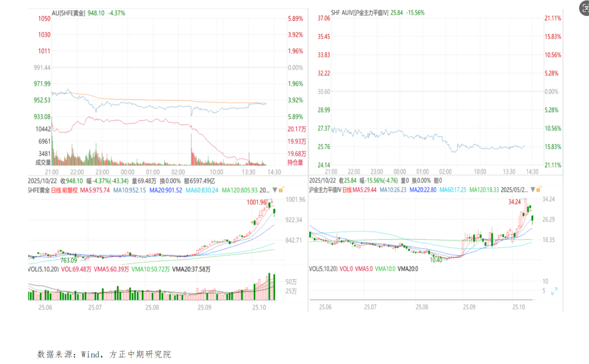
Task: Open the triangle dropdown on 沪金主力平值IV indicator bar
Action: pyautogui.click(x=533, y=190)
